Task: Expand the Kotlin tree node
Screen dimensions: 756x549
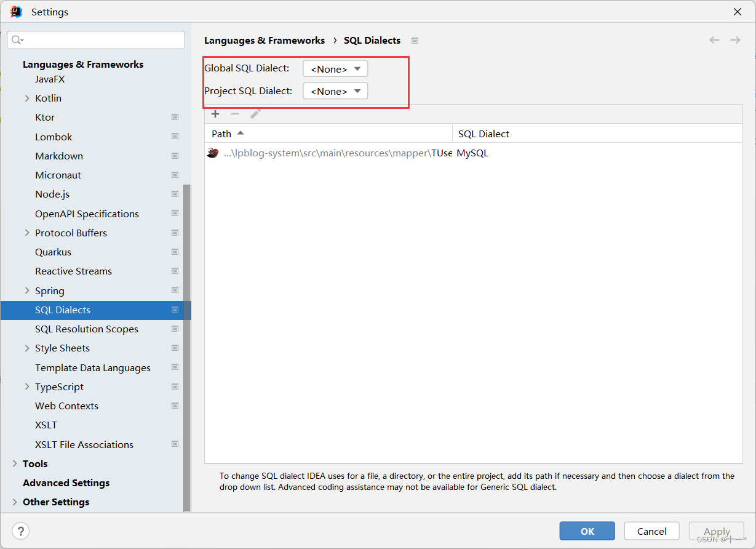Action: (x=27, y=98)
